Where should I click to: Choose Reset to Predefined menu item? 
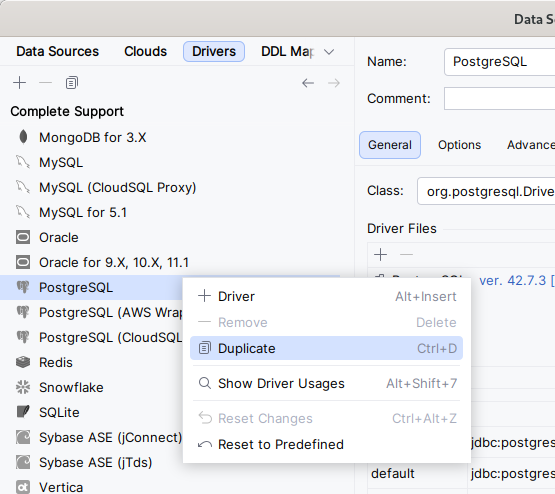pyautogui.click(x=326, y=444)
